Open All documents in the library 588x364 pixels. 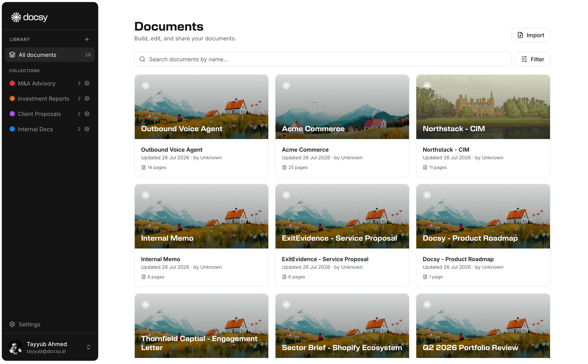[50, 55]
